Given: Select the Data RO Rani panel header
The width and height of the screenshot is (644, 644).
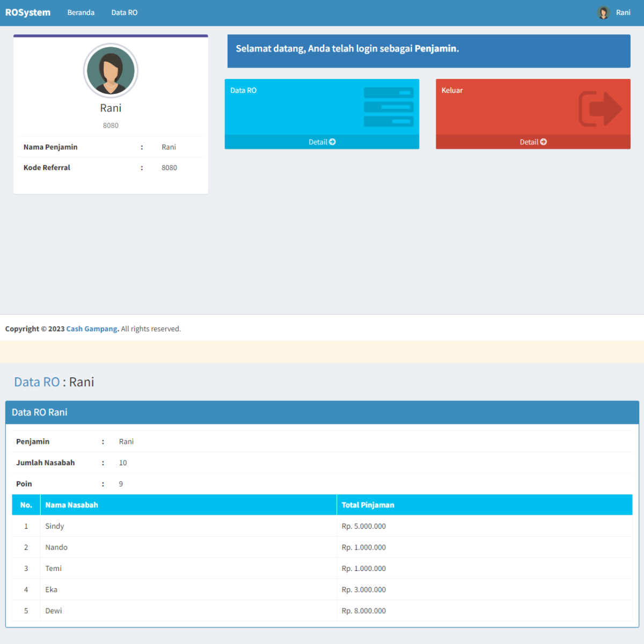Looking at the screenshot, I should coord(322,412).
